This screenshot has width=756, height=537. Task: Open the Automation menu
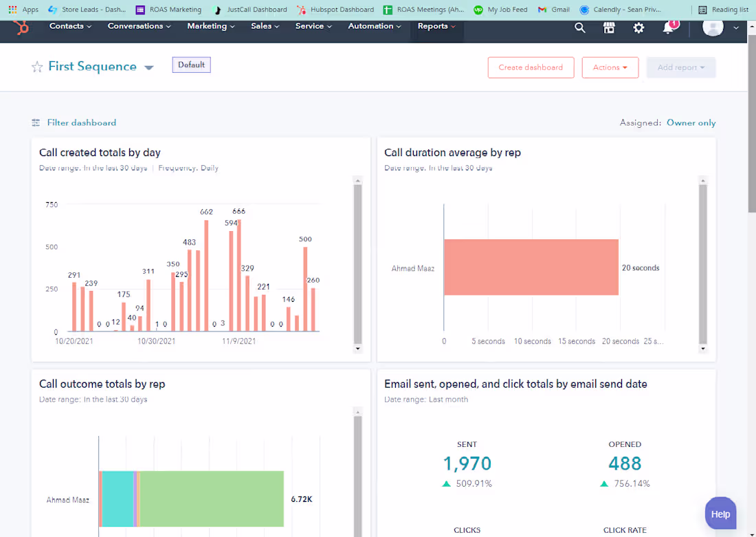[374, 26]
